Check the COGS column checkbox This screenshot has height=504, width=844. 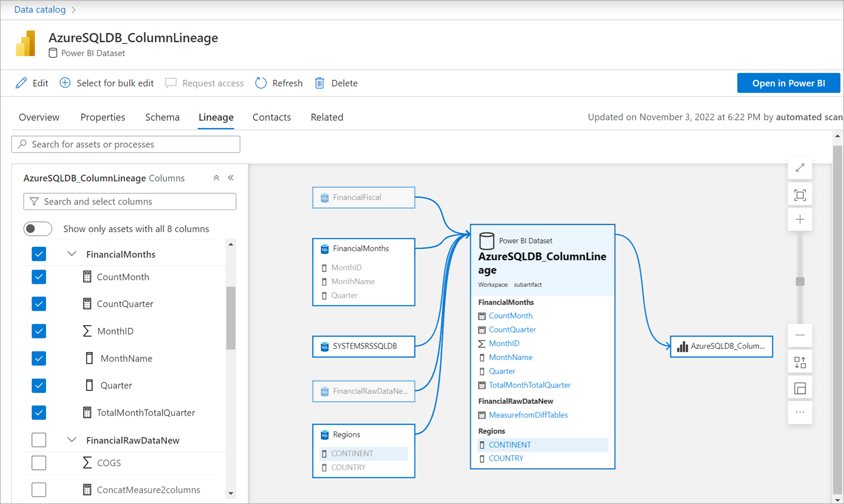(x=39, y=463)
